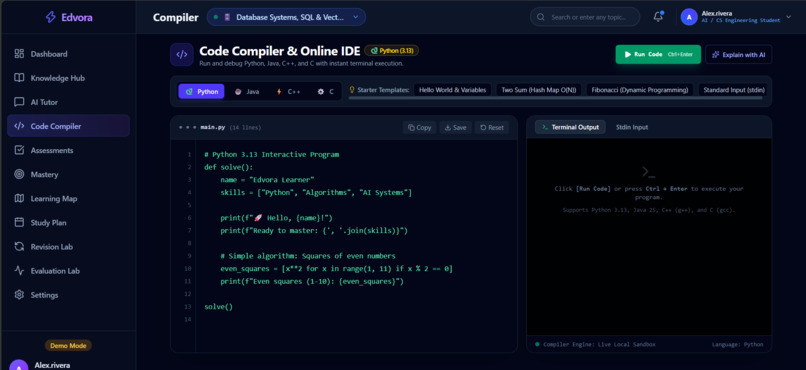Open Mastery target icon
The image size is (806, 370).
coord(19,175)
